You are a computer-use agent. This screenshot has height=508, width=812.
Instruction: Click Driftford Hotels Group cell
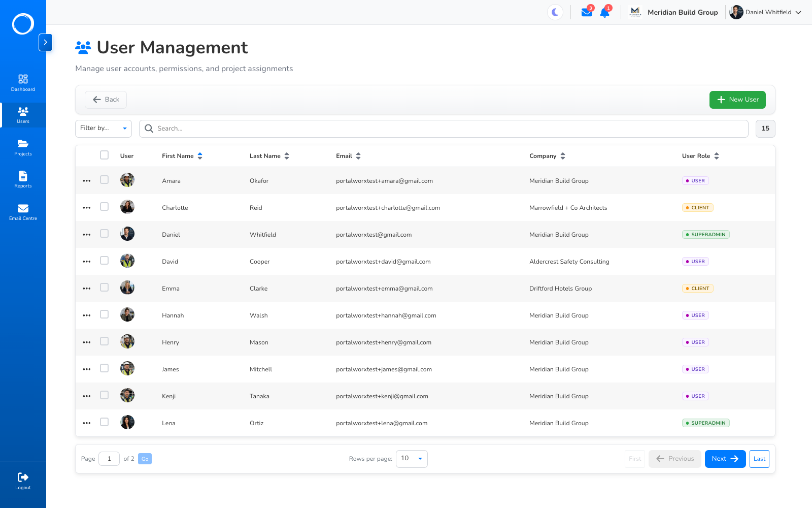561,289
